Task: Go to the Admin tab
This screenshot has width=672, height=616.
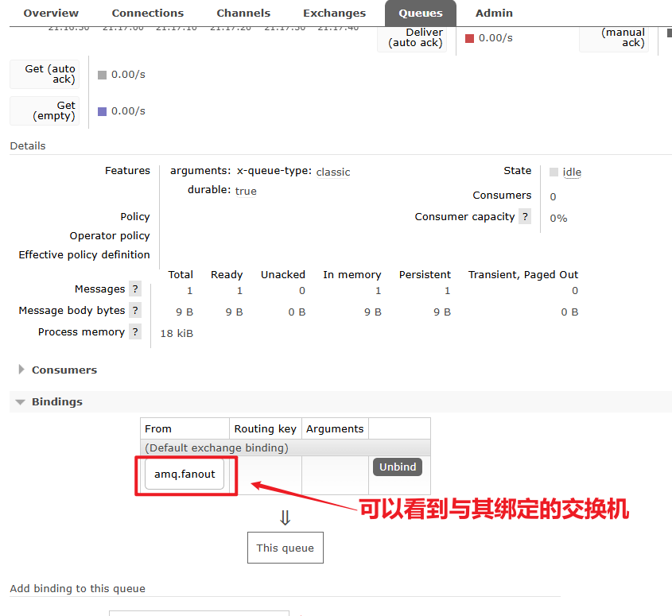Action: coord(494,13)
